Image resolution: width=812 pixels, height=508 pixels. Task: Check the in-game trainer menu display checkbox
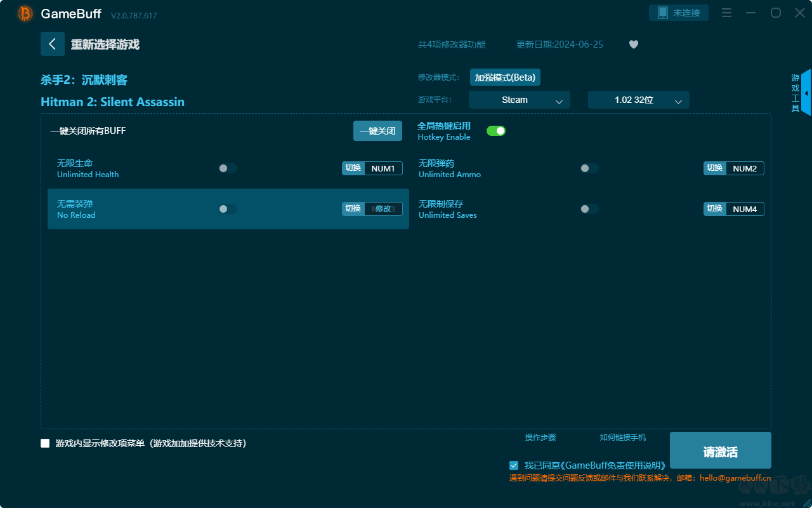tap(45, 443)
